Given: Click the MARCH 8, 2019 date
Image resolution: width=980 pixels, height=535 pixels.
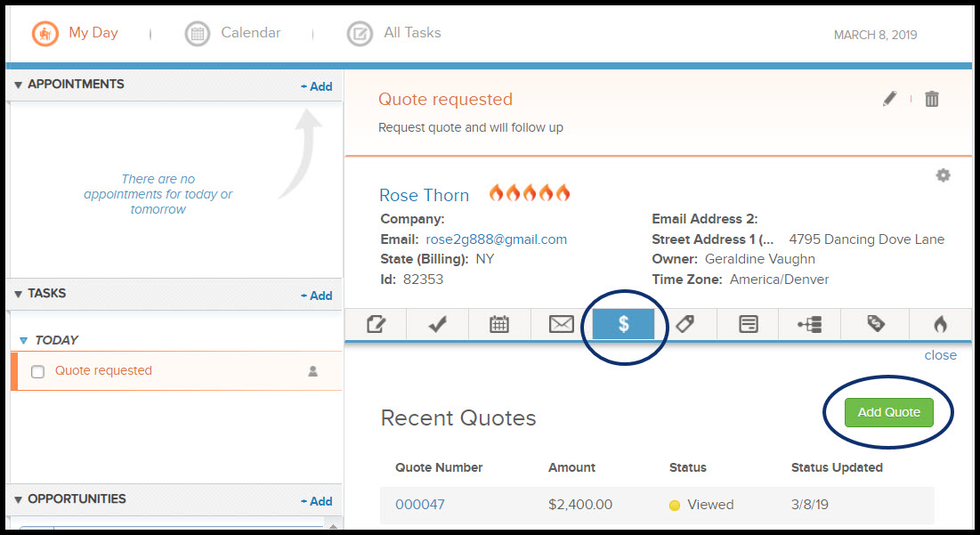Looking at the screenshot, I should [x=875, y=35].
